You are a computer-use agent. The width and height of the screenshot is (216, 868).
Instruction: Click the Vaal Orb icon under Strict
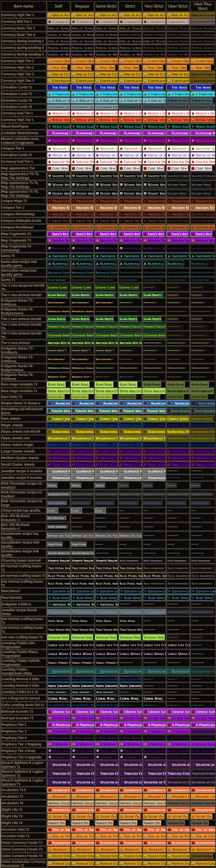click(121, 68)
